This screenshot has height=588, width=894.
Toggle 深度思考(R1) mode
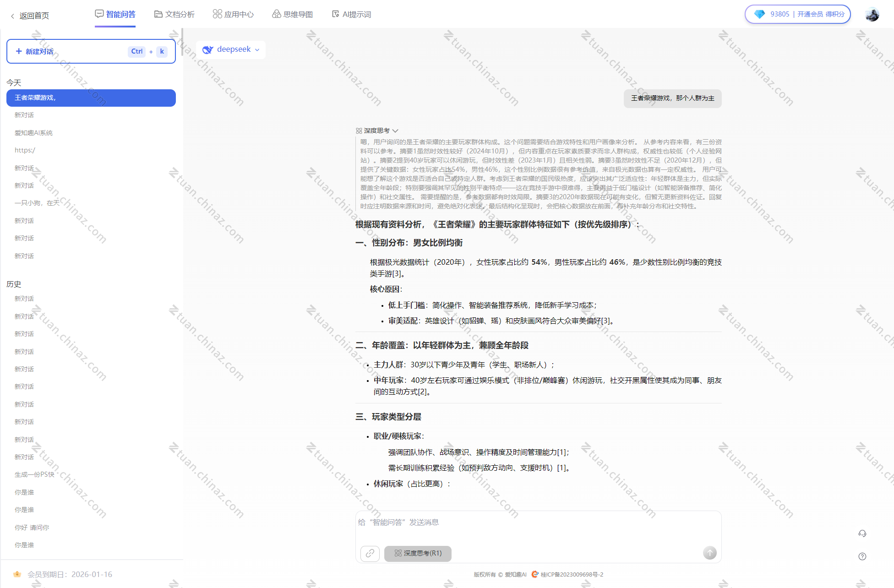pos(418,553)
